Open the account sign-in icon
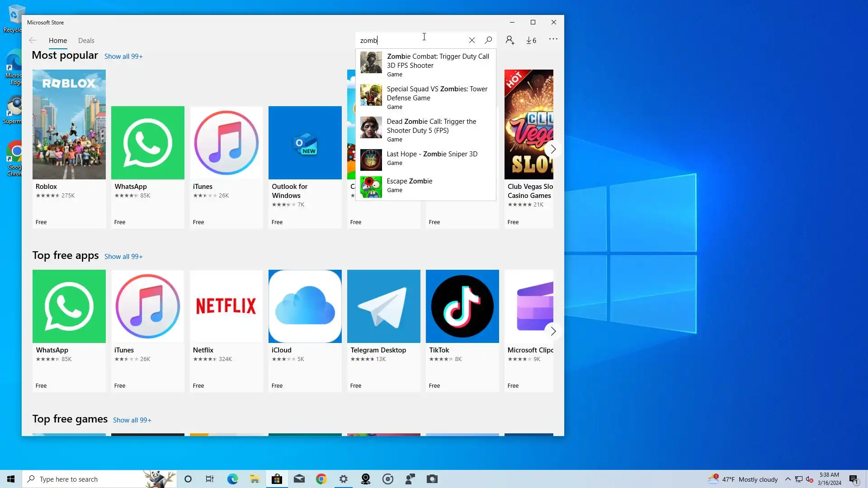 pos(510,40)
